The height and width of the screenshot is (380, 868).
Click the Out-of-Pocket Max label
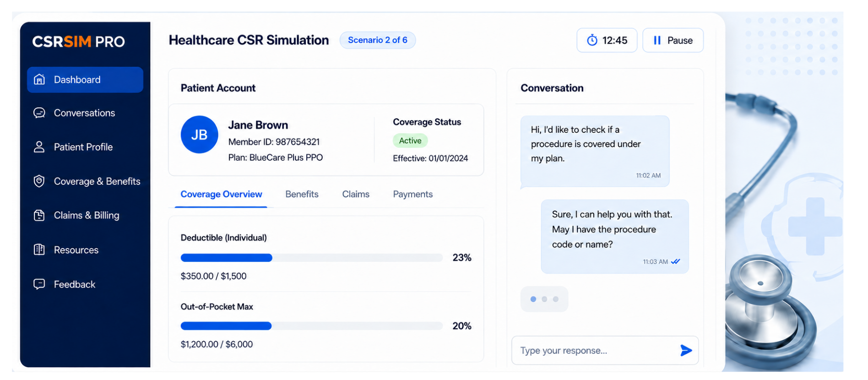217,307
